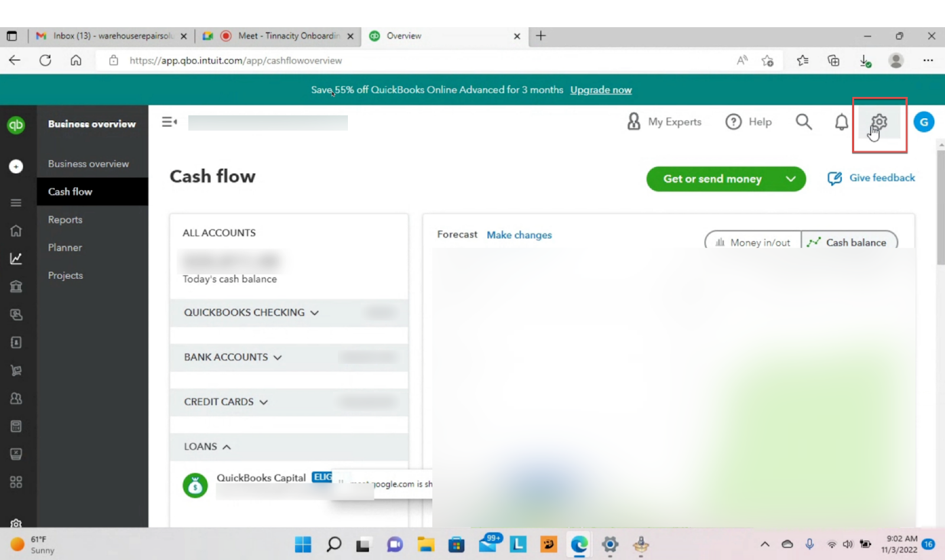Open browser downloads icon
Viewport: 945px width, 560px height.
pyautogui.click(x=865, y=60)
